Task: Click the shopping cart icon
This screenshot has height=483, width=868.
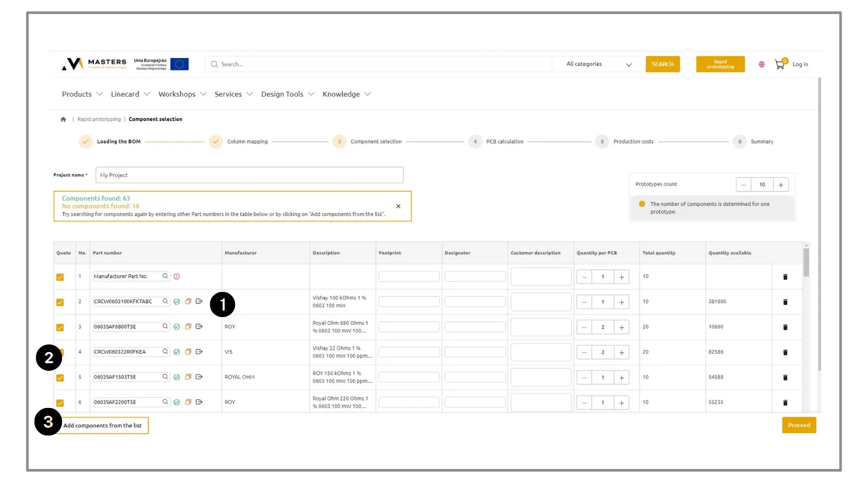Action: [x=779, y=65]
